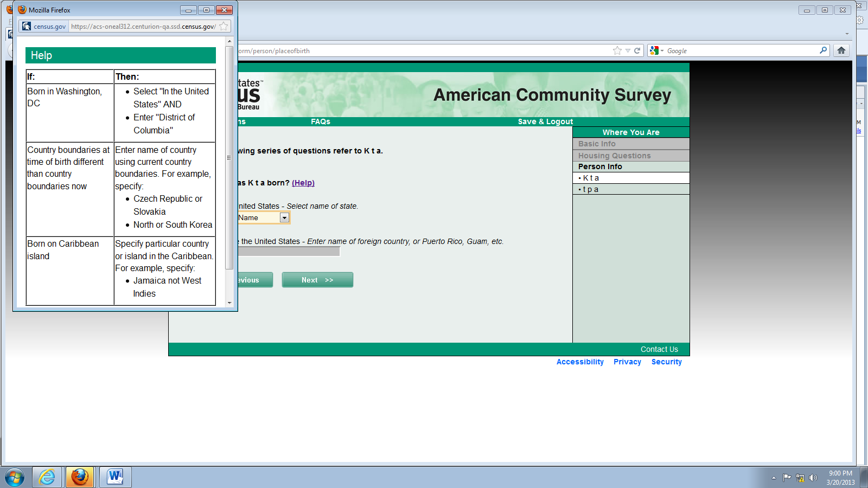868x488 pixels.
Task: Open the URL history dropdown arrow
Action: (x=628, y=50)
